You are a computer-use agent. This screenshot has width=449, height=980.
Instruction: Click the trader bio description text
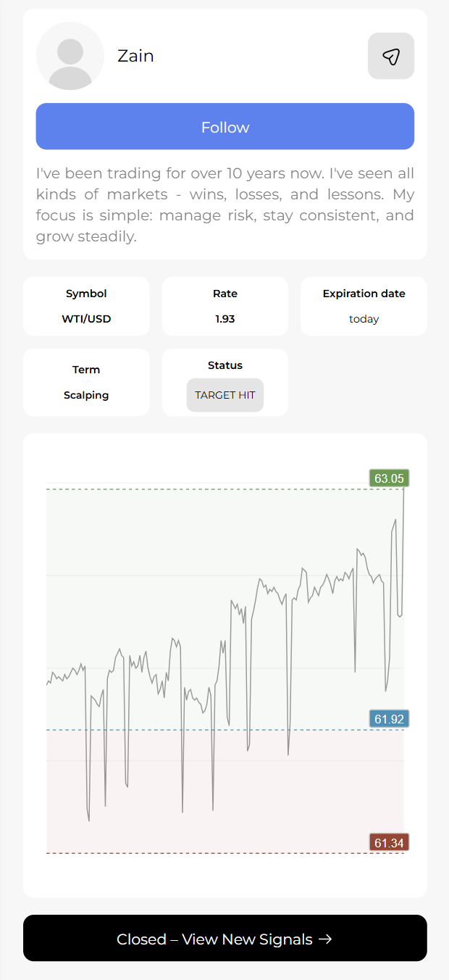pos(225,205)
